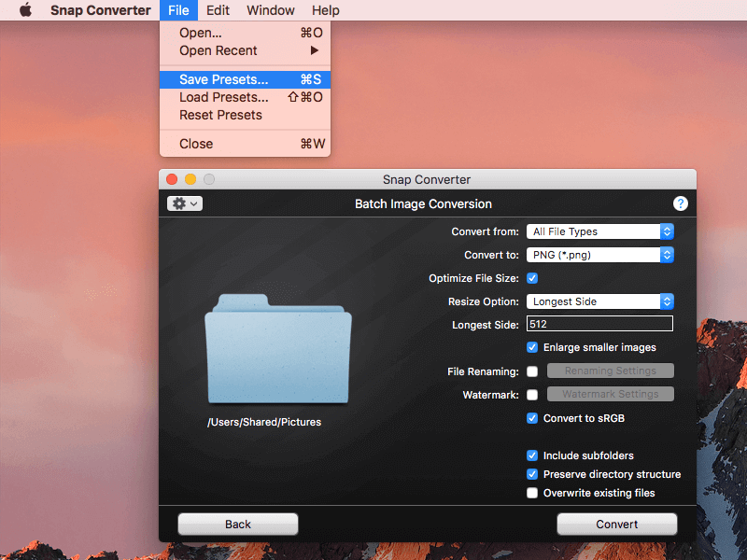
Task: Close the Snap Converter window
Action: [x=172, y=179]
